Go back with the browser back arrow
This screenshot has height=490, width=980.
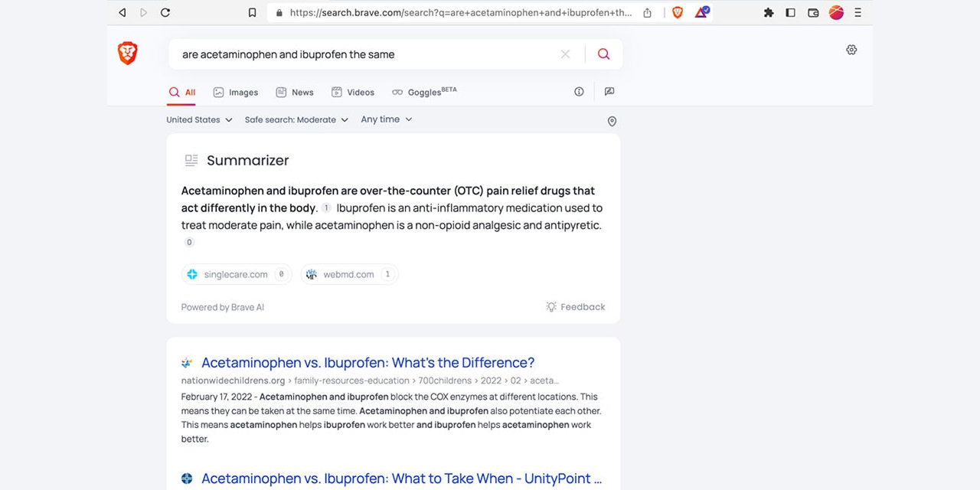point(122,12)
